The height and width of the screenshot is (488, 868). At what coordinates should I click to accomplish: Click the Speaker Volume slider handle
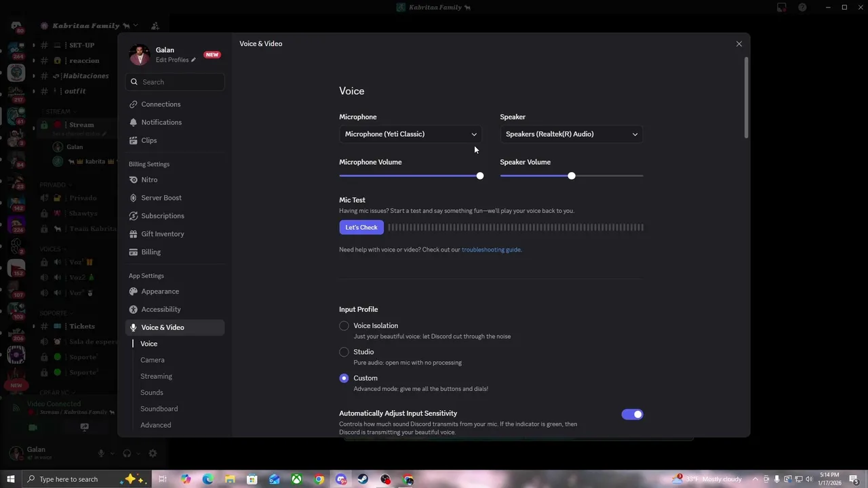[x=572, y=176]
